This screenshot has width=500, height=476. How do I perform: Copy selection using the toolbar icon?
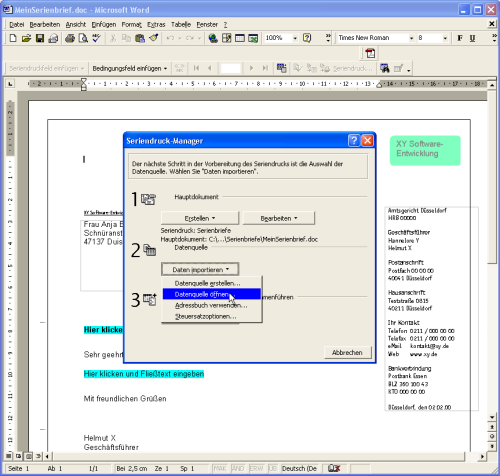coord(126,38)
